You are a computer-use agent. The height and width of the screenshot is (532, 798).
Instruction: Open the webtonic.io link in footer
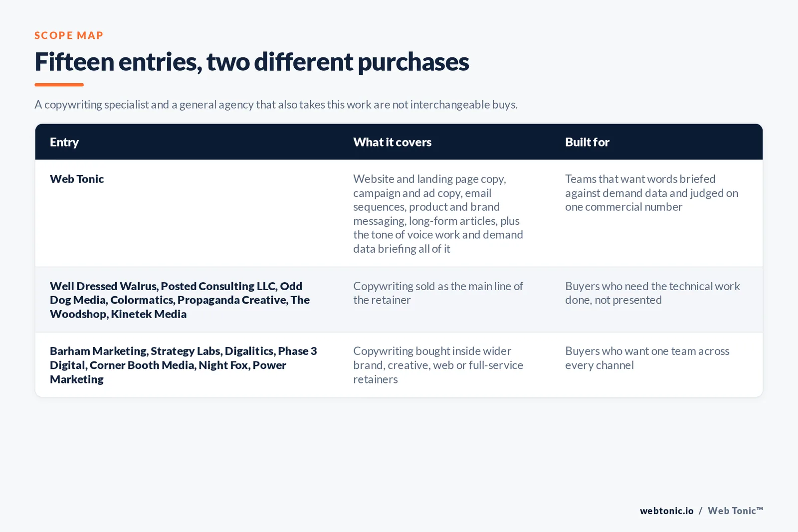(x=666, y=511)
